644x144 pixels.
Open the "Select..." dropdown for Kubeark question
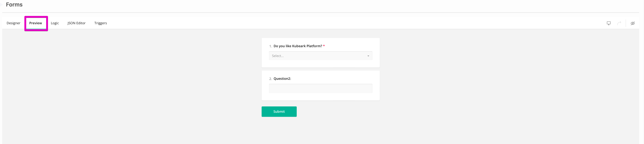[318, 56]
